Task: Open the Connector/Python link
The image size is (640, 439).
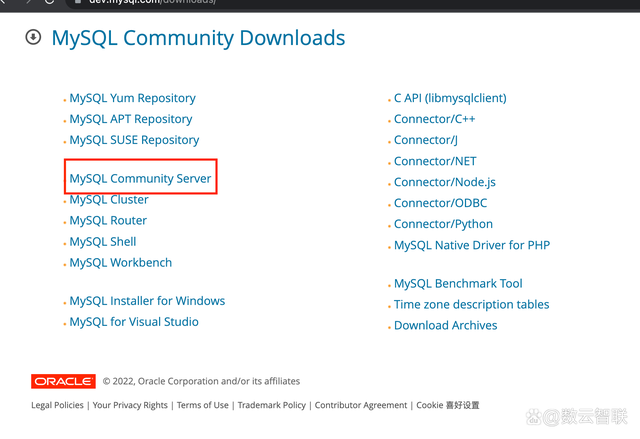Action: [x=443, y=224]
